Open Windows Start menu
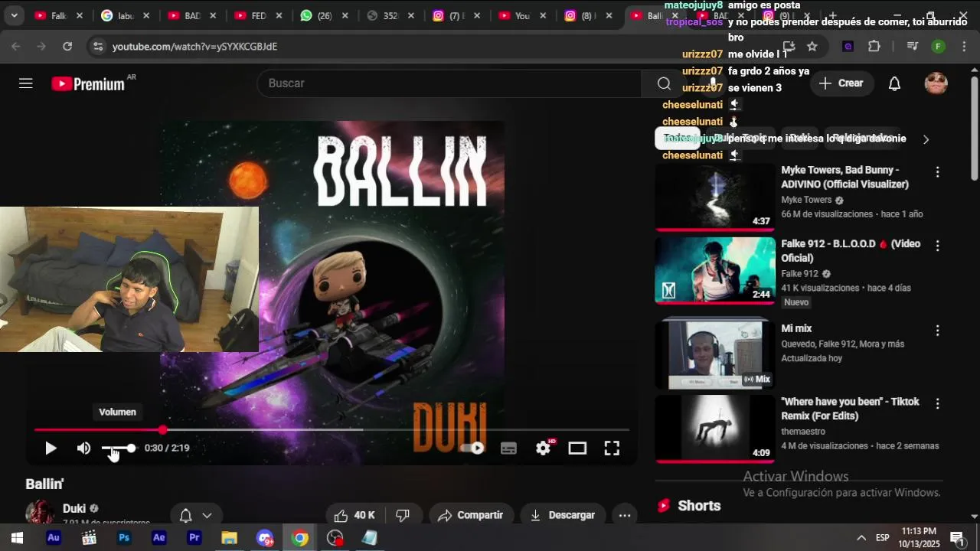This screenshot has height=551, width=980. tap(17, 538)
